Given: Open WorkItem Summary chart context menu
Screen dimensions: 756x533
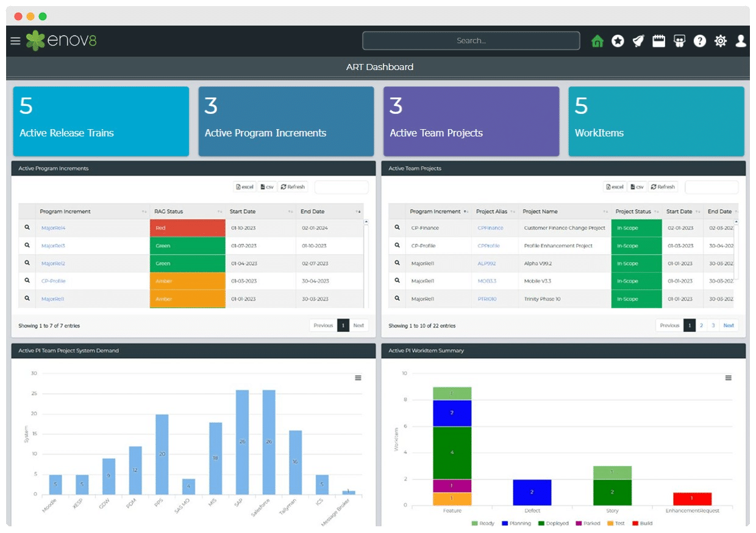Looking at the screenshot, I should (728, 378).
